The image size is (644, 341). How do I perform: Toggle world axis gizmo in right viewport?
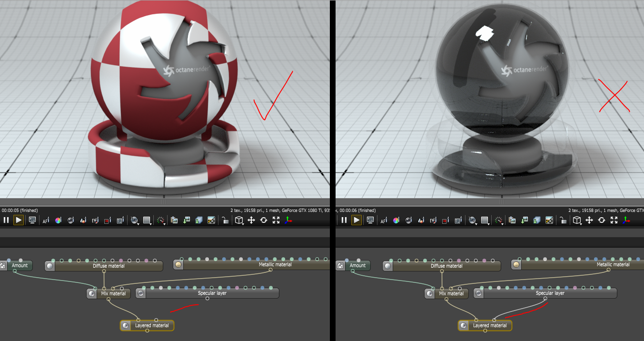pos(626,220)
